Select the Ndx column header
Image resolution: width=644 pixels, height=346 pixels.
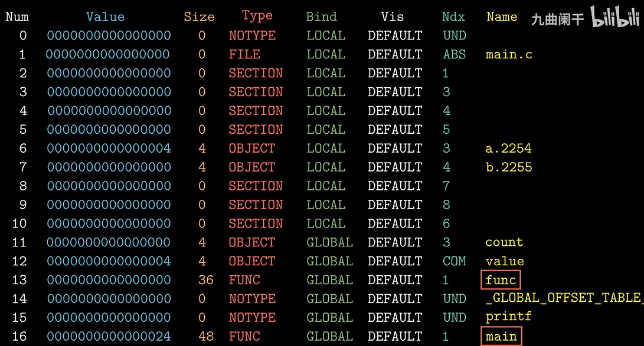453,17
